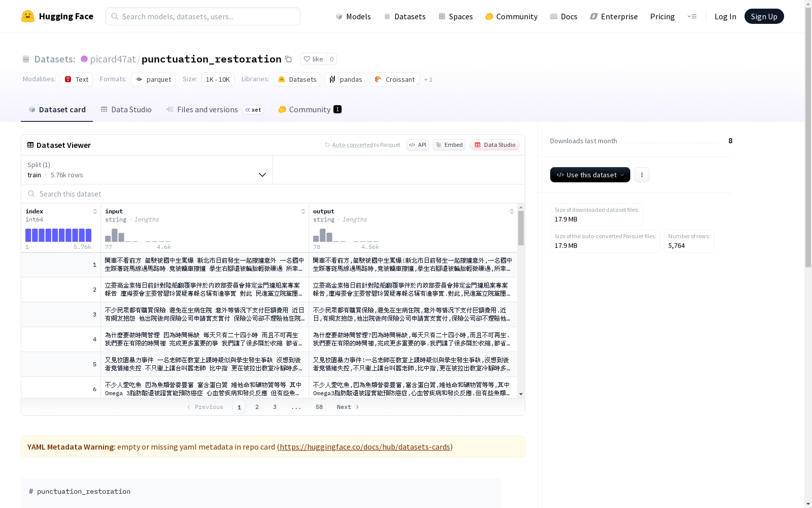812x508 pixels.
Task: Open Docs navigation item
Action: click(564, 16)
